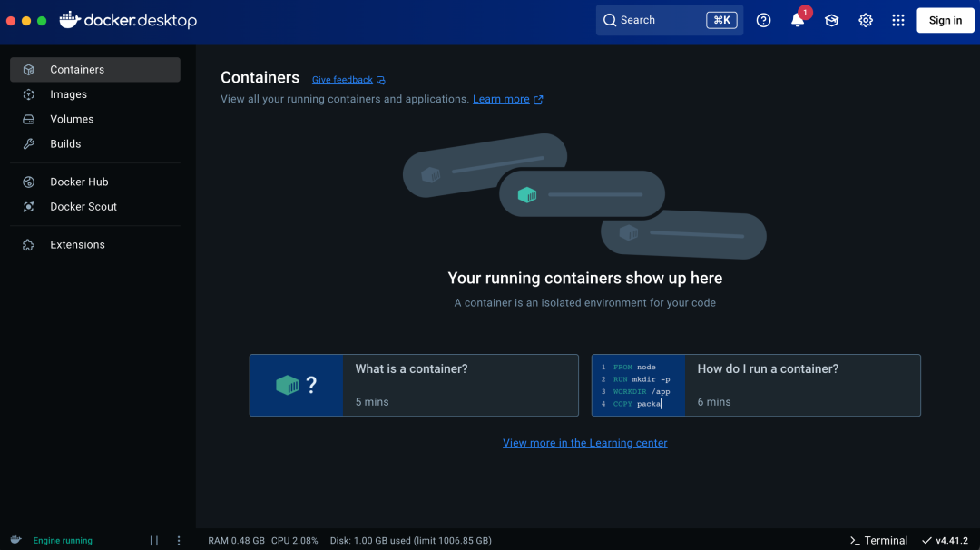Image resolution: width=980 pixels, height=550 pixels.
Task: Click the container question mark thumbnail
Action: coord(296,385)
